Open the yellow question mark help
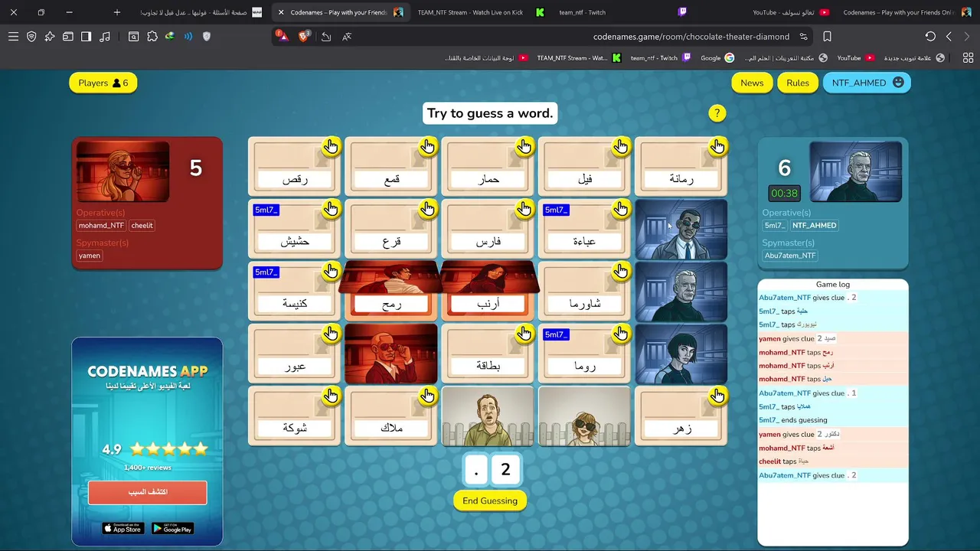The image size is (980, 551). tap(717, 113)
